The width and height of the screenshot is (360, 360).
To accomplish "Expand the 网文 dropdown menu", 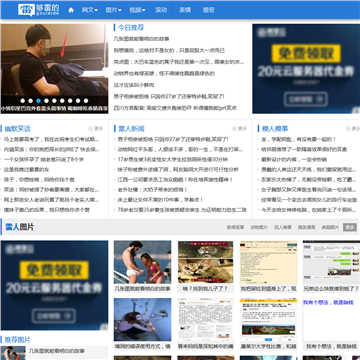I will point(90,10).
